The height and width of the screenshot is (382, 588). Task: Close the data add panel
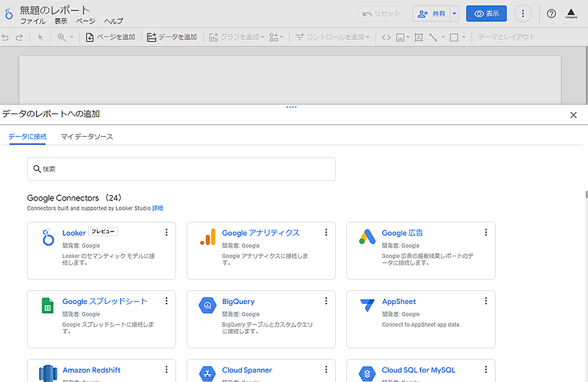pos(573,115)
